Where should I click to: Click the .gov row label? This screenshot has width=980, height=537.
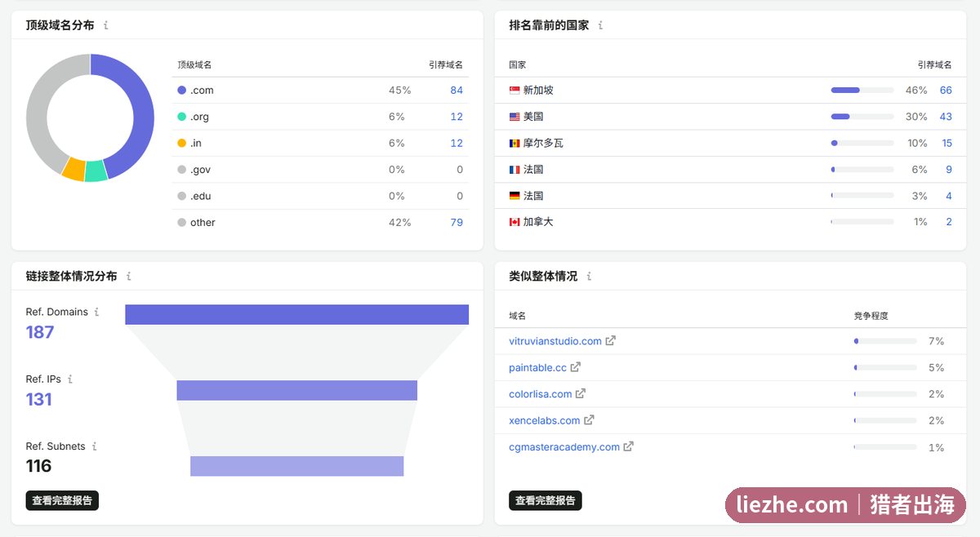point(200,170)
